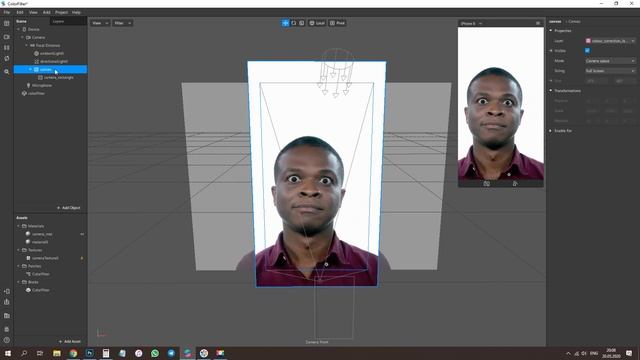Select the highlighted canvas item in scene
Viewport: 640px width, 360px height.
tap(50, 69)
